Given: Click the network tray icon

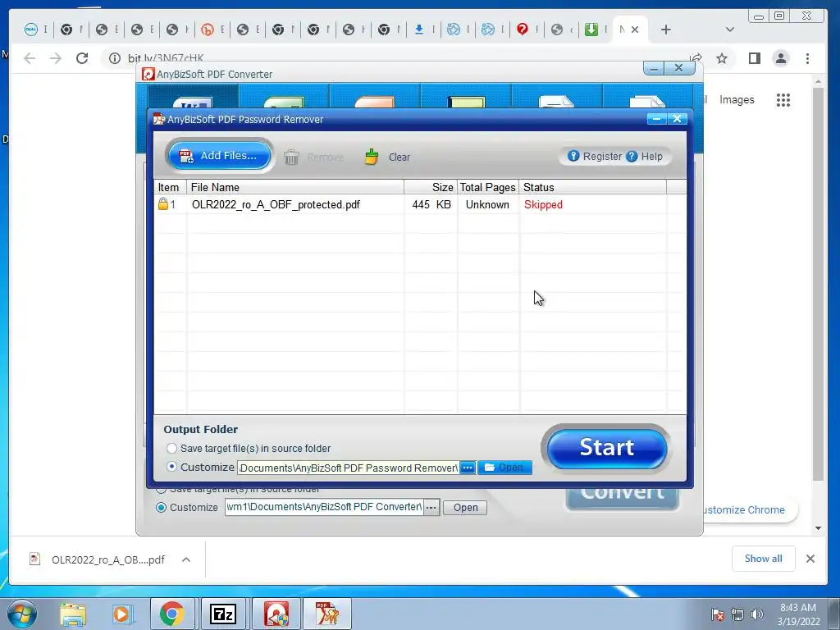Looking at the screenshot, I should 737,614.
